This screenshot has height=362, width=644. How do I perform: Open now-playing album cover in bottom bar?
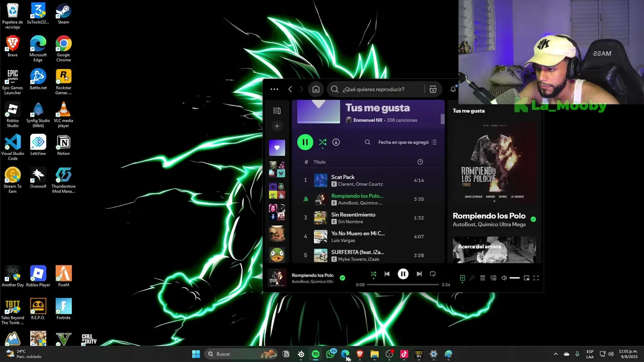[277, 278]
